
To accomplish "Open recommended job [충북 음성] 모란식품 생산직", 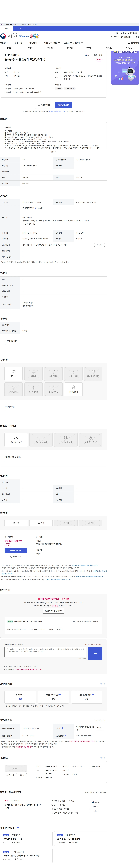I will (68, 839).
